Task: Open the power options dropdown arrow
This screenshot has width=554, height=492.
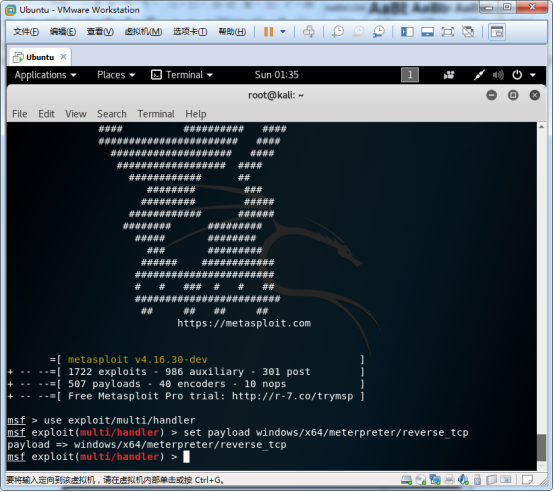Action: [283, 32]
